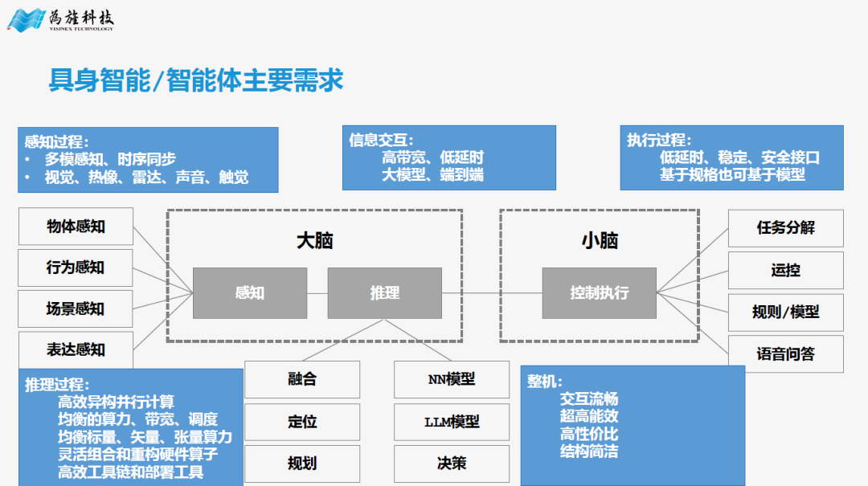868x486 pixels.
Task: Select the 定位 box
Action: [302, 422]
